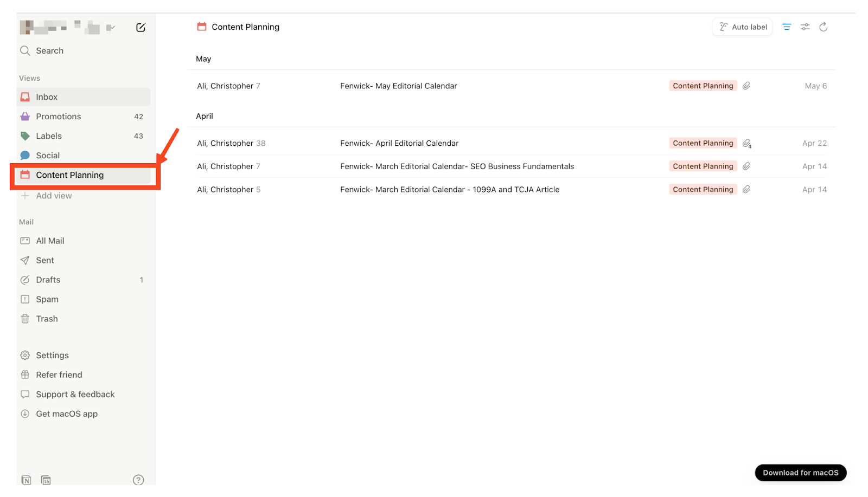Click the help question mark icon
Viewport: 868px width, 497px height.
138,480
